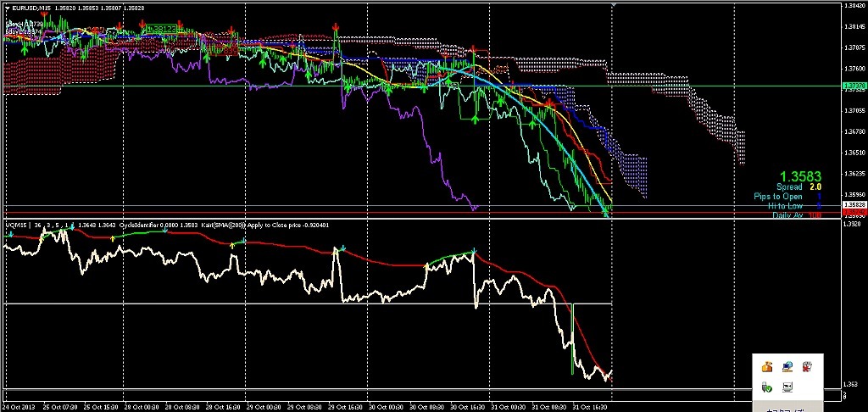
Task: Click the 1.36235 price axis label
Action: (x=854, y=173)
